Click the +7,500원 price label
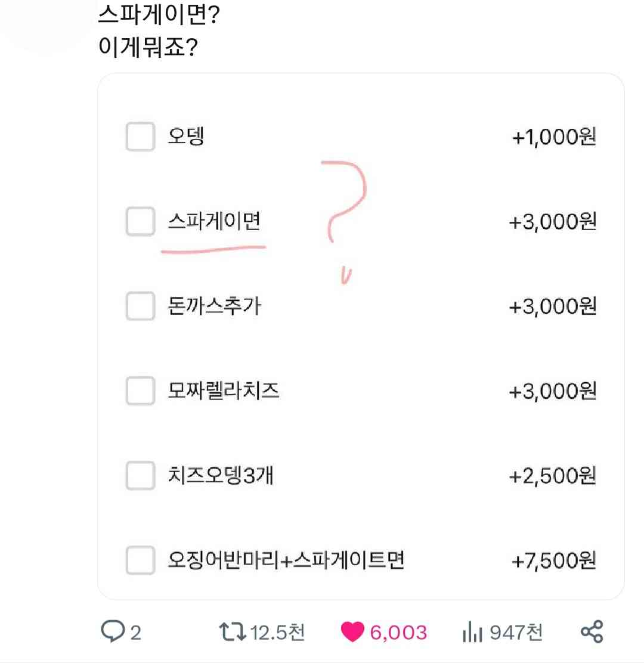This screenshot has height=663, width=644. point(553,560)
